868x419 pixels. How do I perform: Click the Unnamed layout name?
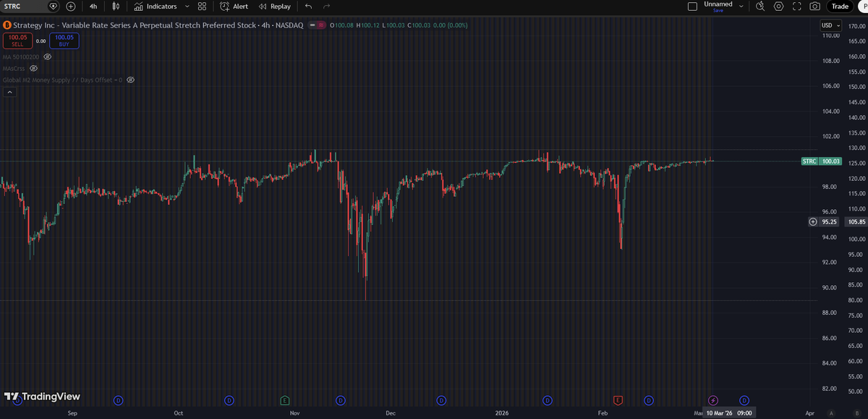pyautogui.click(x=718, y=4)
